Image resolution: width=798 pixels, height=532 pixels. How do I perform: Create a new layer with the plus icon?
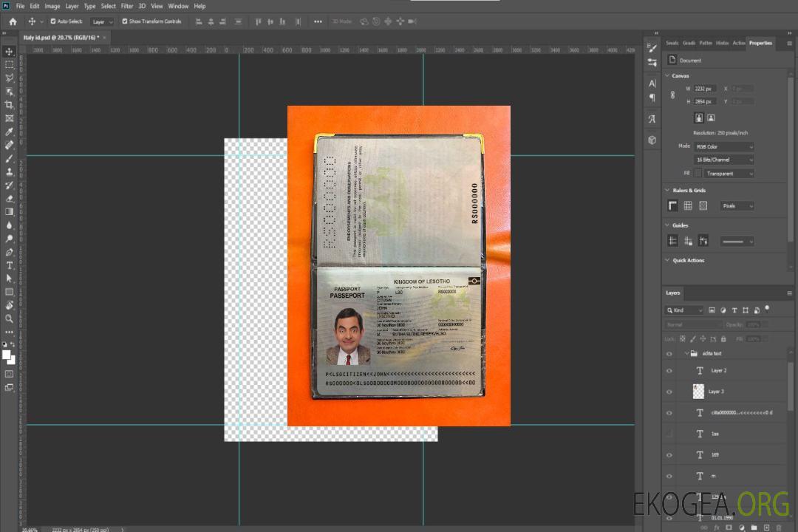766,528
